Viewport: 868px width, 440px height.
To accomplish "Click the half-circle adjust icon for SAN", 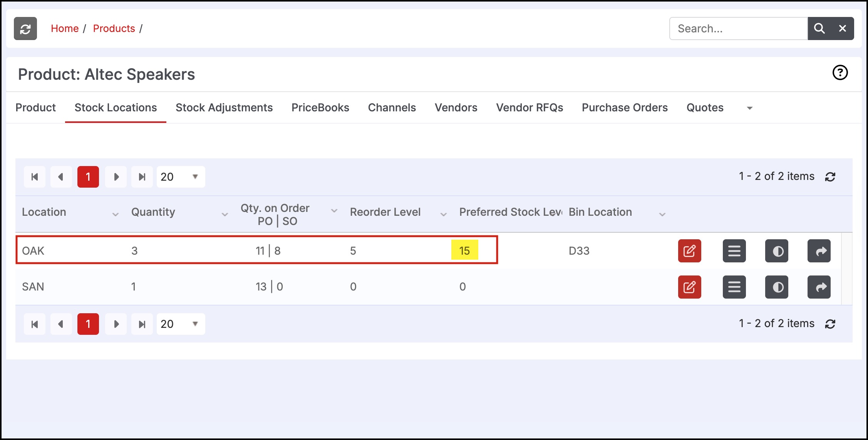I will coord(777,287).
